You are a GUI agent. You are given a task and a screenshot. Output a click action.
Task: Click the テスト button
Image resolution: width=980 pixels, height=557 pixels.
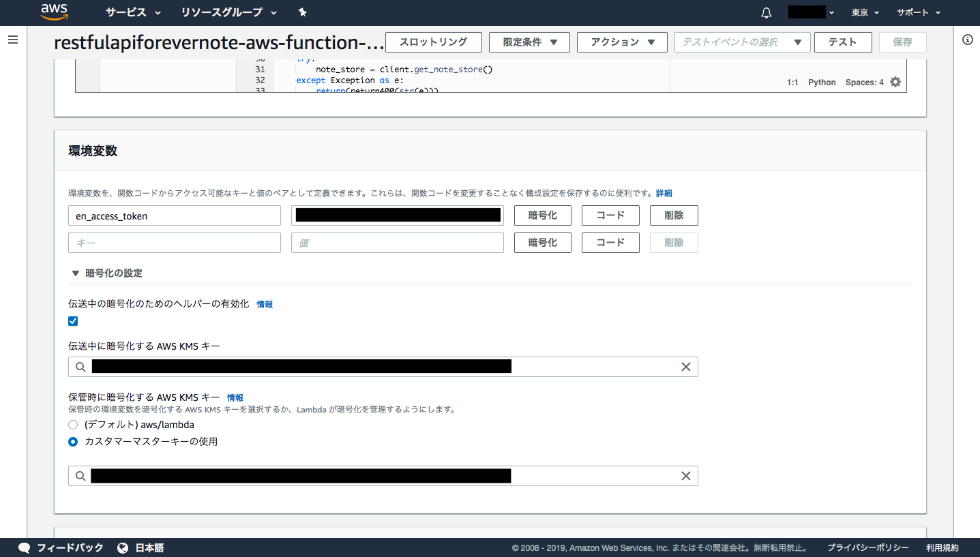843,42
